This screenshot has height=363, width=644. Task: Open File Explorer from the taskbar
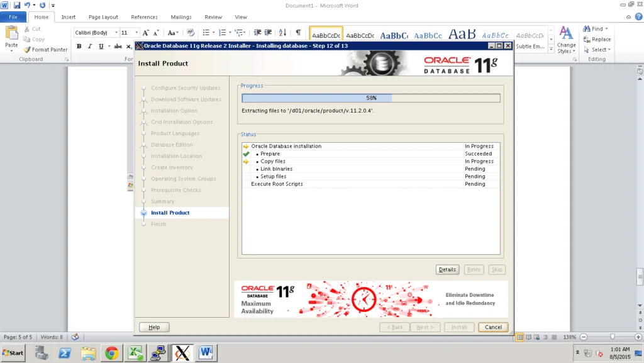coord(88,353)
